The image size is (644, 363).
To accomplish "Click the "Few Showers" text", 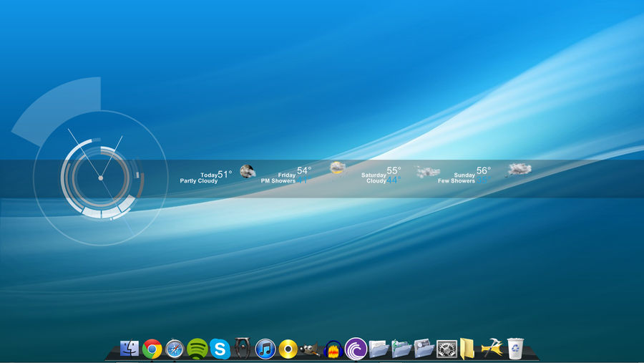I will tap(457, 181).
